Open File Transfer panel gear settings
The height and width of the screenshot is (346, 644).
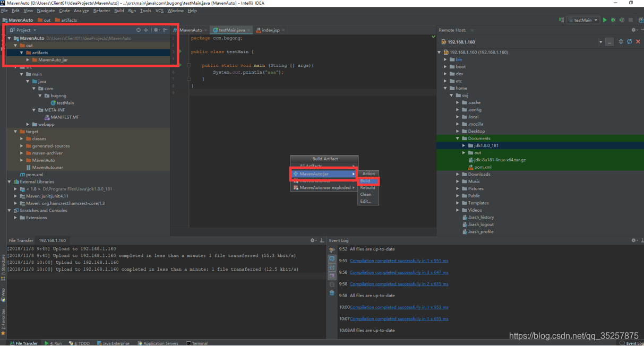[x=313, y=240]
